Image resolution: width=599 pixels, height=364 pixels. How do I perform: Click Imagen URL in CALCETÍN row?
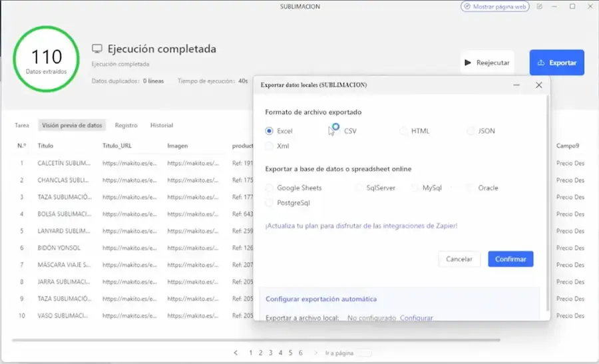pyautogui.click(x=193, y=163)
